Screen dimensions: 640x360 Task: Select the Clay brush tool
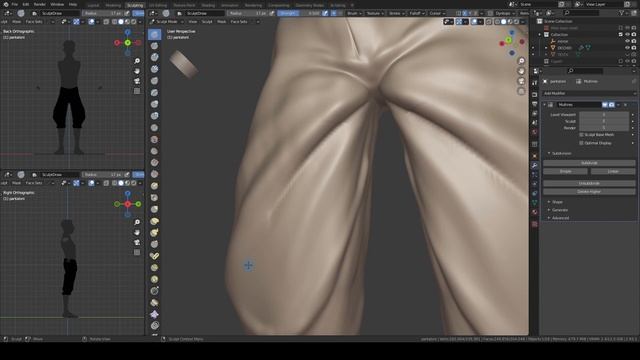(154, 58)
